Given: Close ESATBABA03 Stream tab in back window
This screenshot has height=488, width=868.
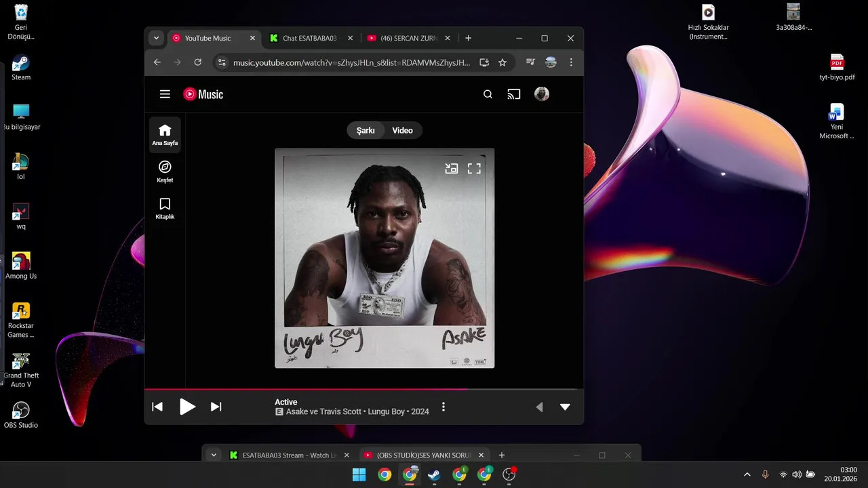Looking at the screenshot, I should tap(347, 455).
